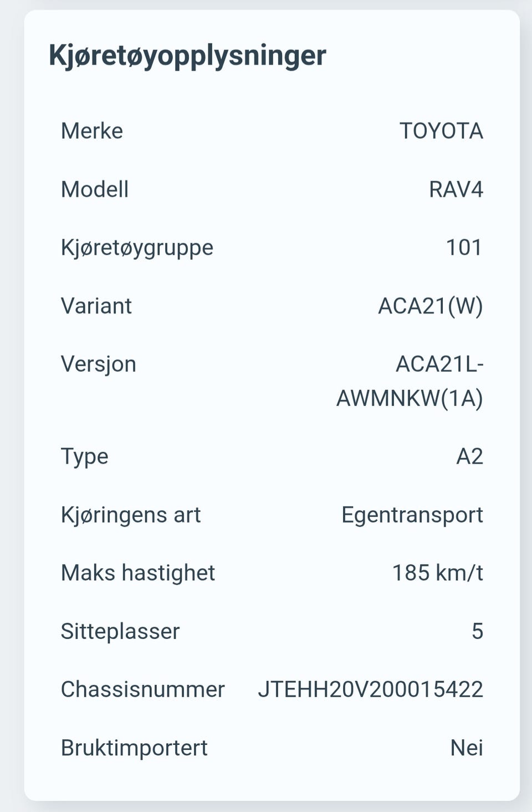Click the Versjon label
The image size is (532, 812).
pos(99,364)
